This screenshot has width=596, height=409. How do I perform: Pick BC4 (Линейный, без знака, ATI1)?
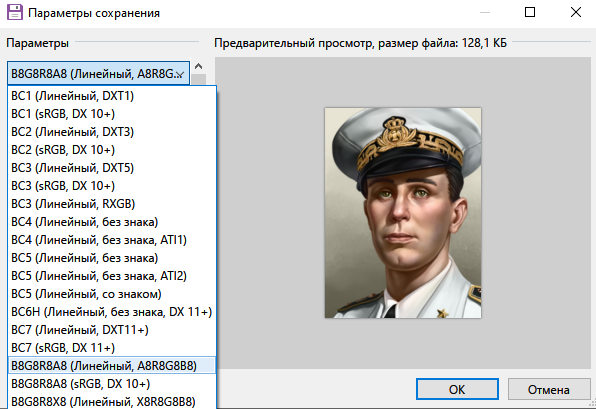point(112,240)
